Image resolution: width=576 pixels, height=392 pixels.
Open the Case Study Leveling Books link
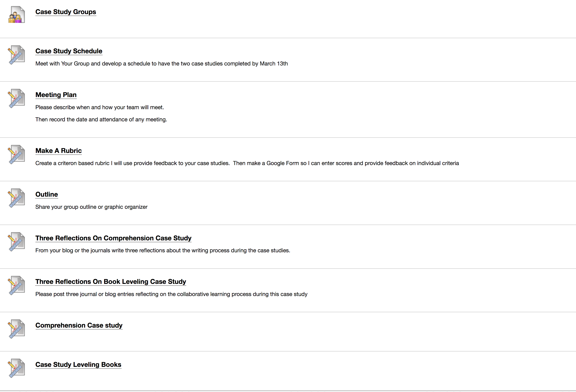click(78, 365)
